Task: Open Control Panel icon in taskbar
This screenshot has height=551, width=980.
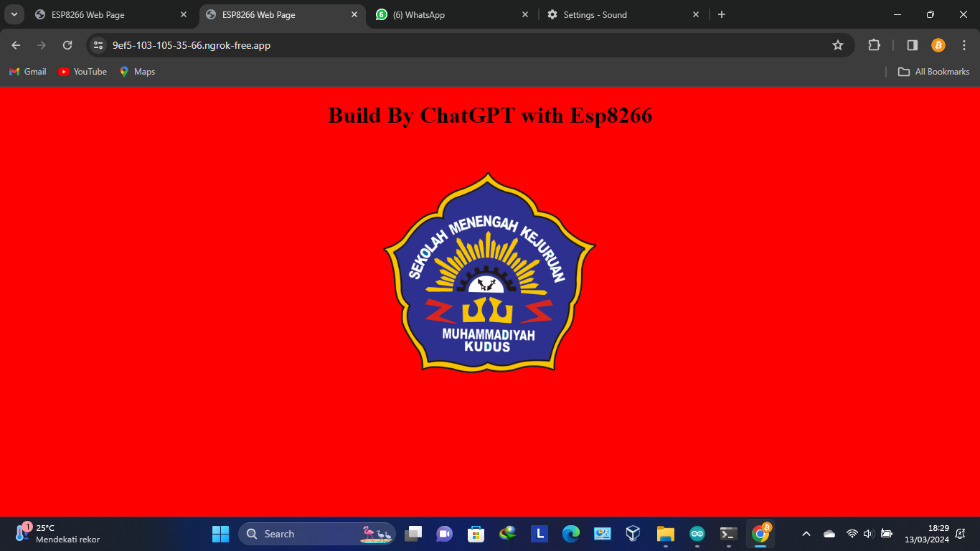Action: 602,534
